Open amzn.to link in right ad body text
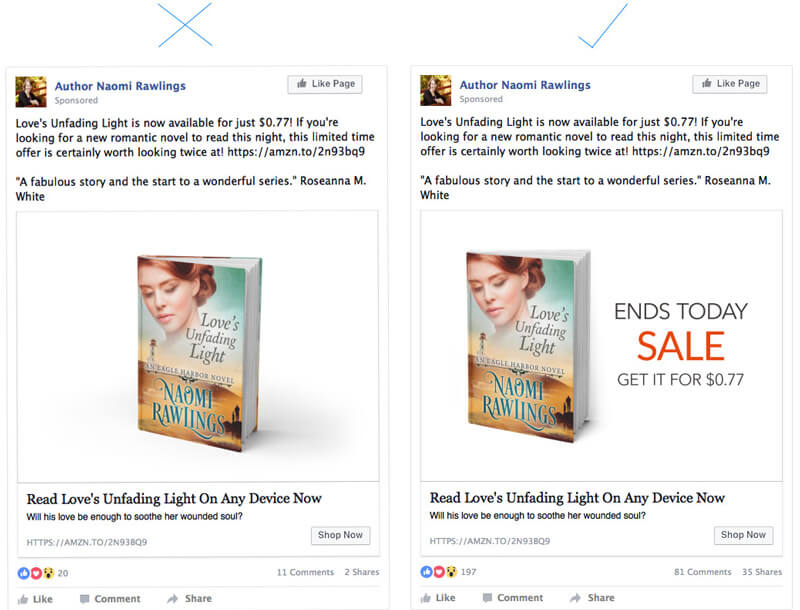The width and height of the screenshot is (800, 610). click(x=701, y=151)
